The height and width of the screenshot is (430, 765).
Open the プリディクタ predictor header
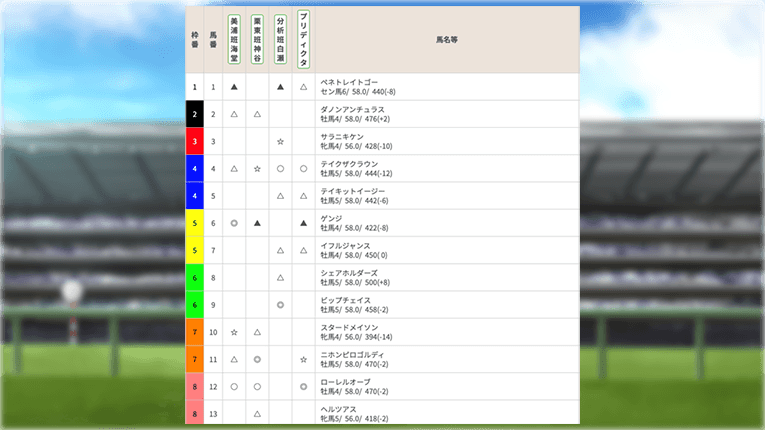[x=303, y=39]
